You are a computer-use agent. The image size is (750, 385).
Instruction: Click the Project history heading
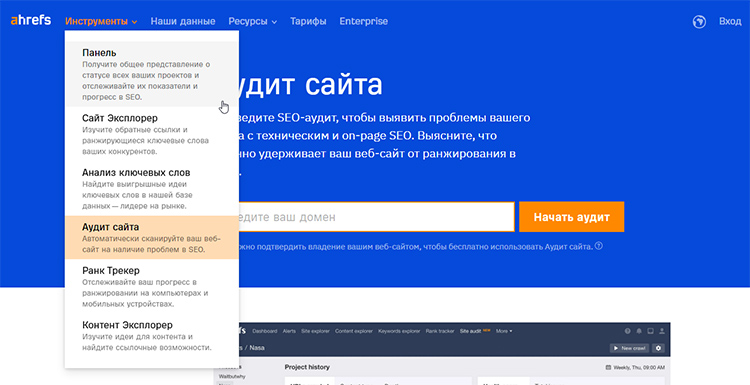pos(307,367)
